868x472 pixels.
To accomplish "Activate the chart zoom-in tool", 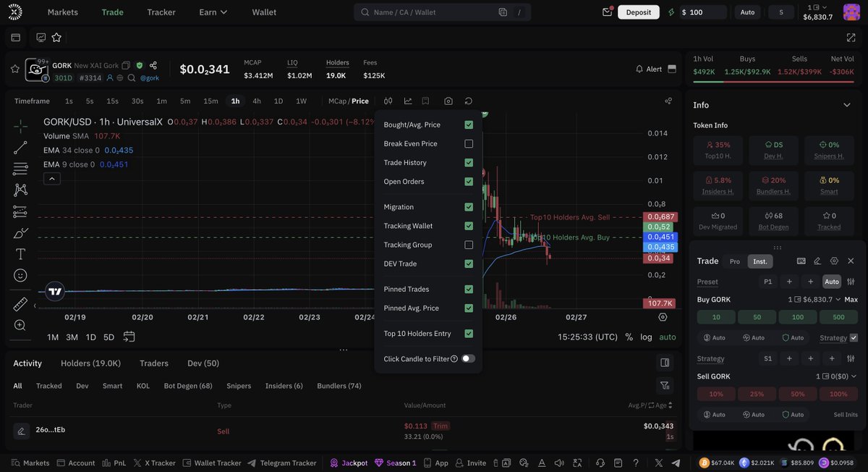I will 20,326.
